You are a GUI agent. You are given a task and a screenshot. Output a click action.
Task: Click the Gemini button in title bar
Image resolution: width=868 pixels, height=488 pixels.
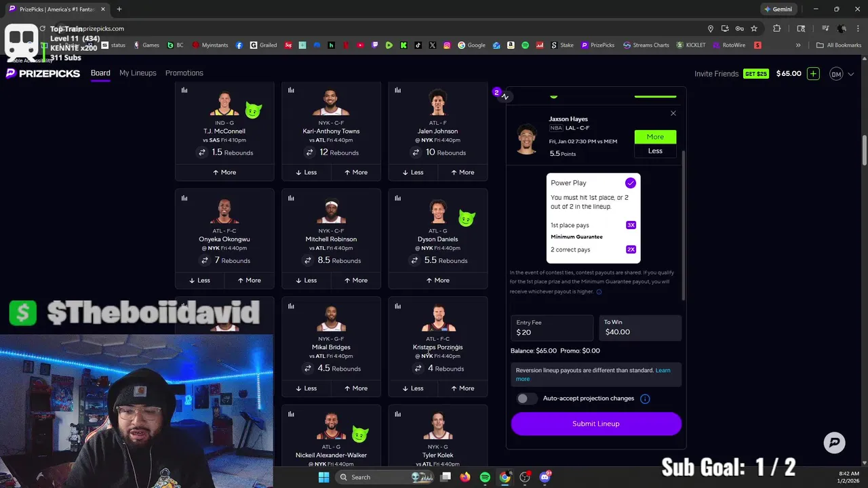[777, 9]
